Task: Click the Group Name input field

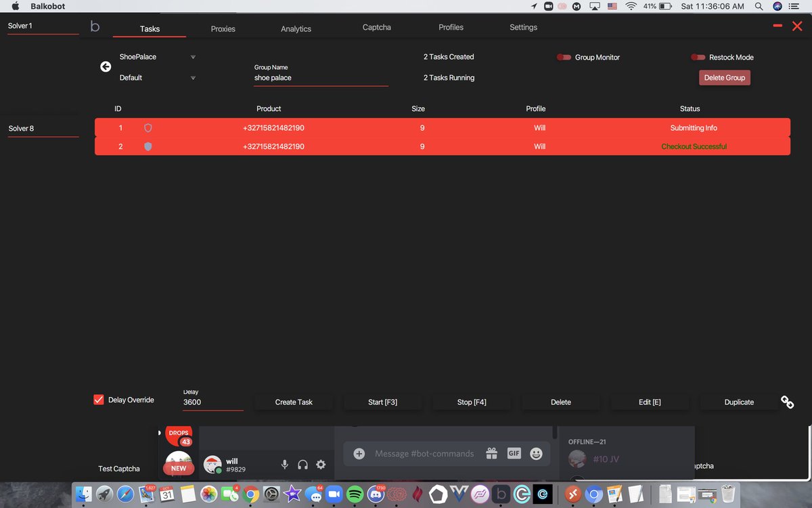Action: click(x=321, y=78)
